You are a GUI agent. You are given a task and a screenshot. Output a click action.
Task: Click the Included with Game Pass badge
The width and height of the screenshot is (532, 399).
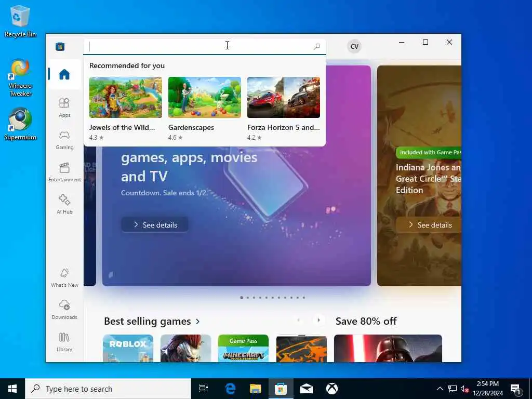click(429, 152)
